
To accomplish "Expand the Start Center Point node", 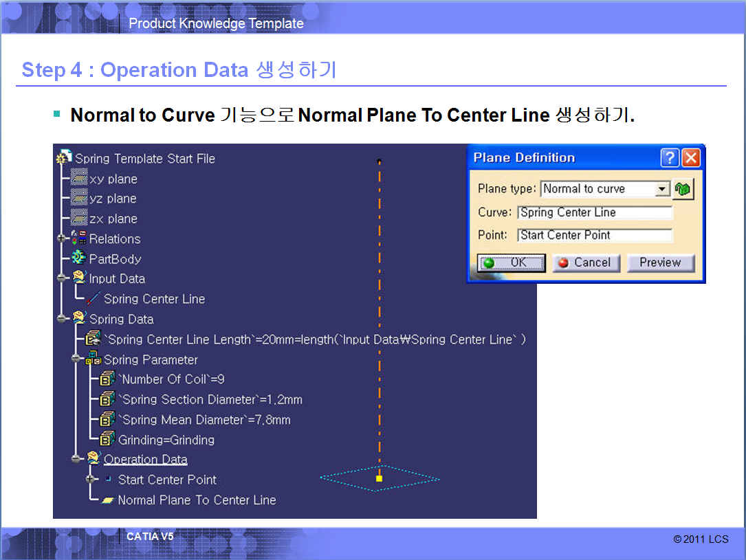I will [91, 480].
